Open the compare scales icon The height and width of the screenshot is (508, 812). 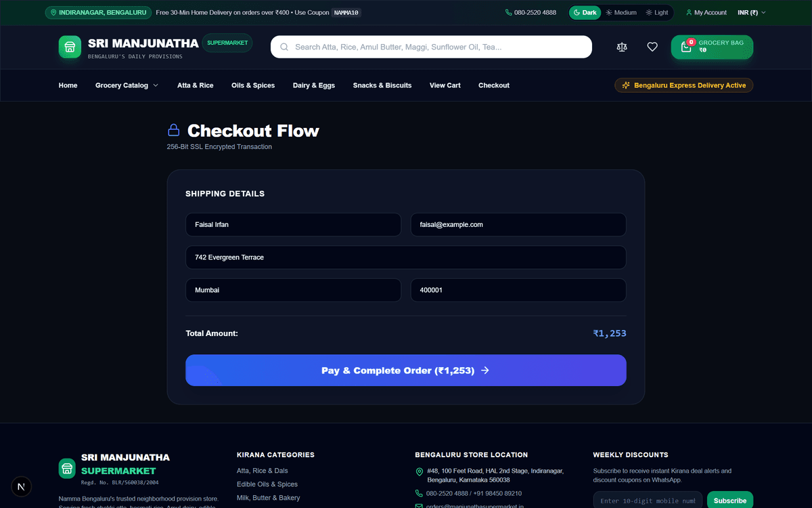(x=622, y=47)
